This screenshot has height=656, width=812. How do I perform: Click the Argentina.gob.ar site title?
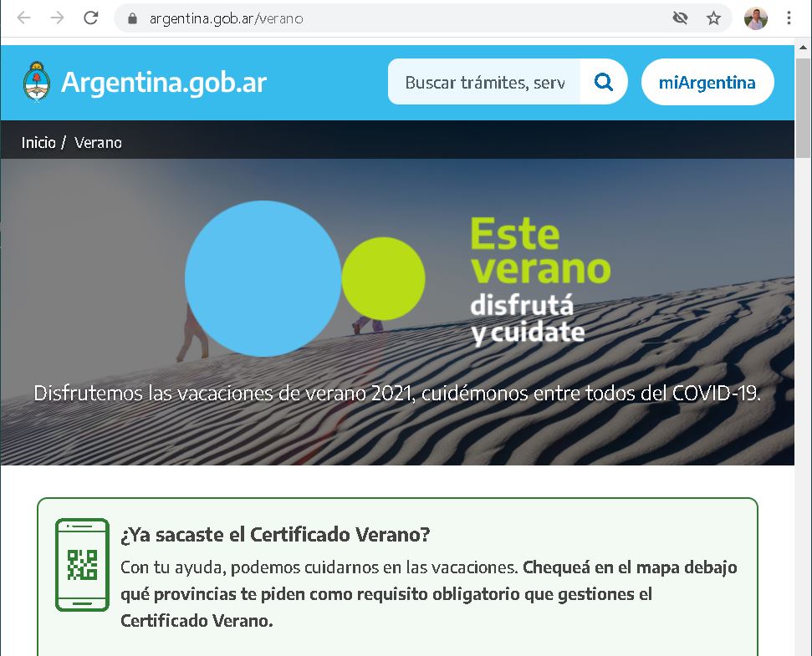tap(164, 82)
